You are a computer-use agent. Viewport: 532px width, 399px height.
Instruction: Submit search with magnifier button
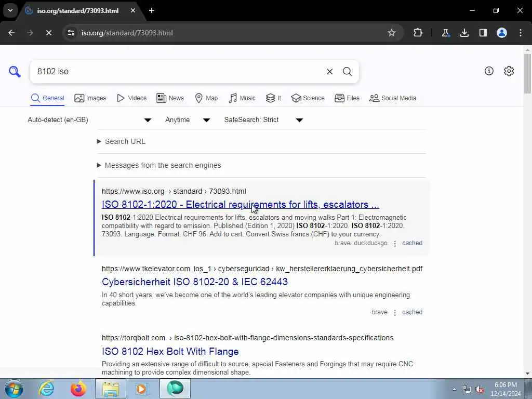tap(347, 72)
